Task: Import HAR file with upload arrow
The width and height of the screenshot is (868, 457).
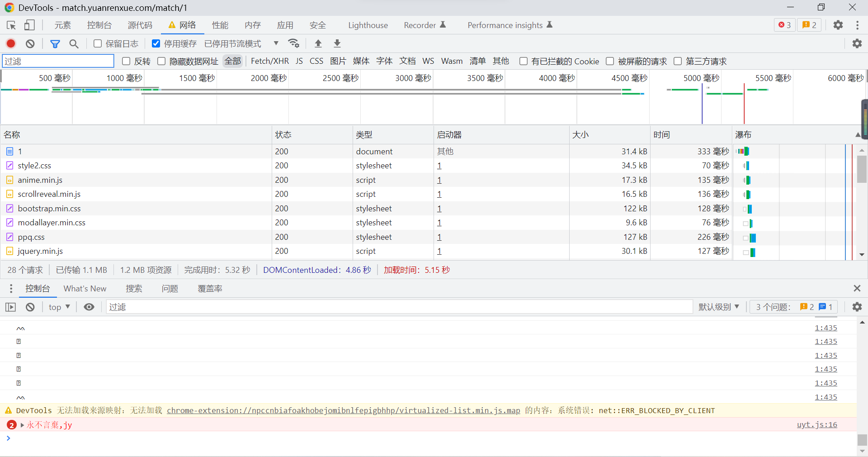Action: click(x=318, y=43)
